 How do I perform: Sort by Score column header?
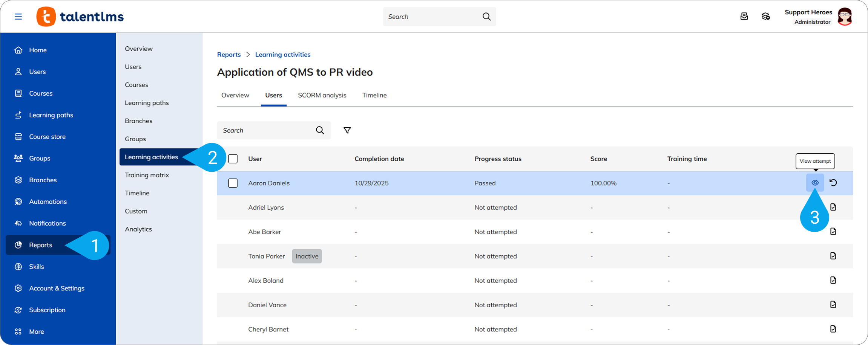(x=599, y=159)
